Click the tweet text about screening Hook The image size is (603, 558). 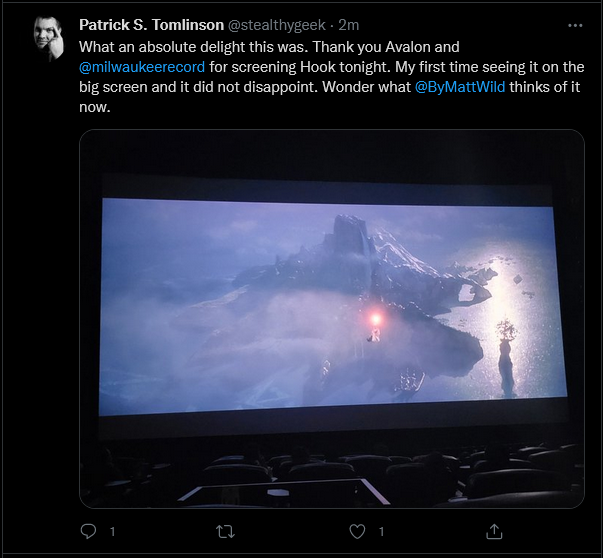(x=331, y=77)
